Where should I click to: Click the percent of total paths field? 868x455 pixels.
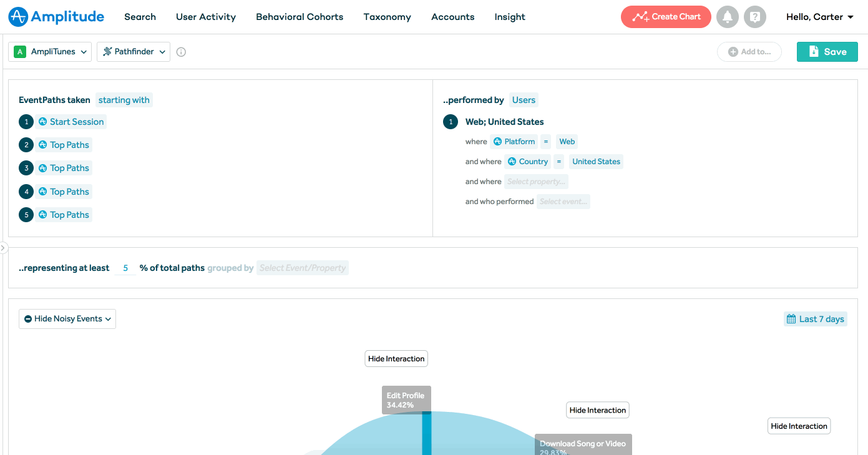coord(125,268)
